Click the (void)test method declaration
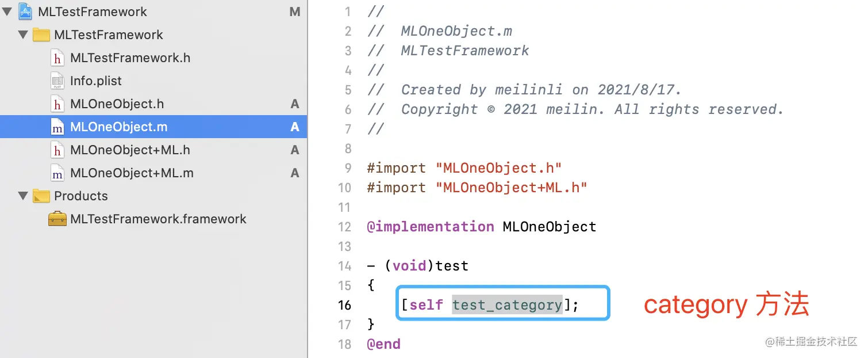The height and width of the screenshot is (358, 868). [x=418, y=265]
